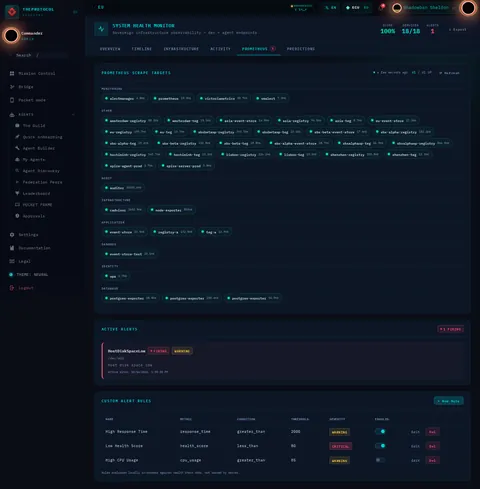Click the Pocket Frame icon
480x489 pixels.
pyautogui.click(x=17, y=205)
